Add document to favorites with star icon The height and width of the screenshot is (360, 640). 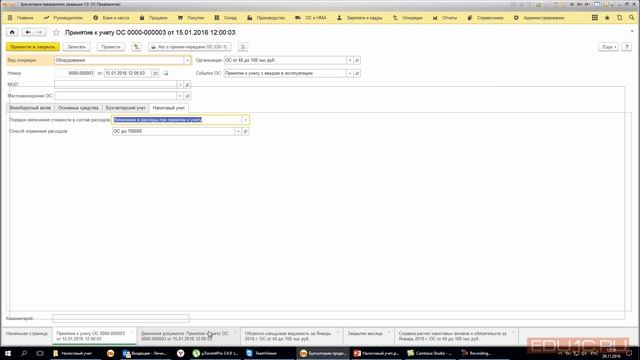[56, 33]
